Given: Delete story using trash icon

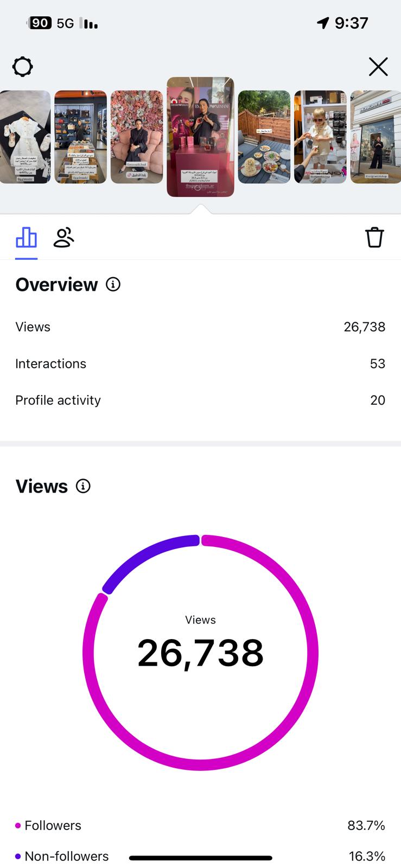Looking at the screenshot, I should click(374, 238).
